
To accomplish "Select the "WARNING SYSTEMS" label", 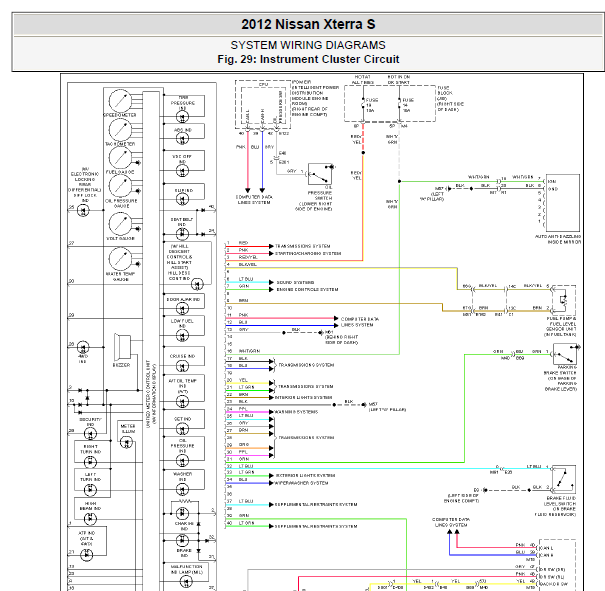I will (296, 412).
